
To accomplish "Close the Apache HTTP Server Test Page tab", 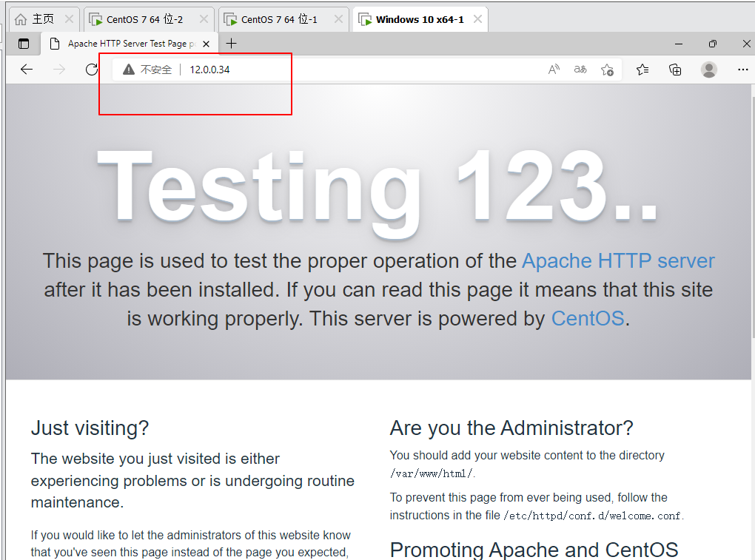I will pos(206,44).
